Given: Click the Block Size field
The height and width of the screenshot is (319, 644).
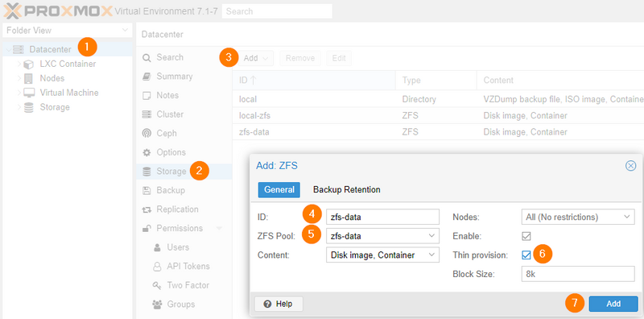Looking at the screenshot, I should click(578, 274).
